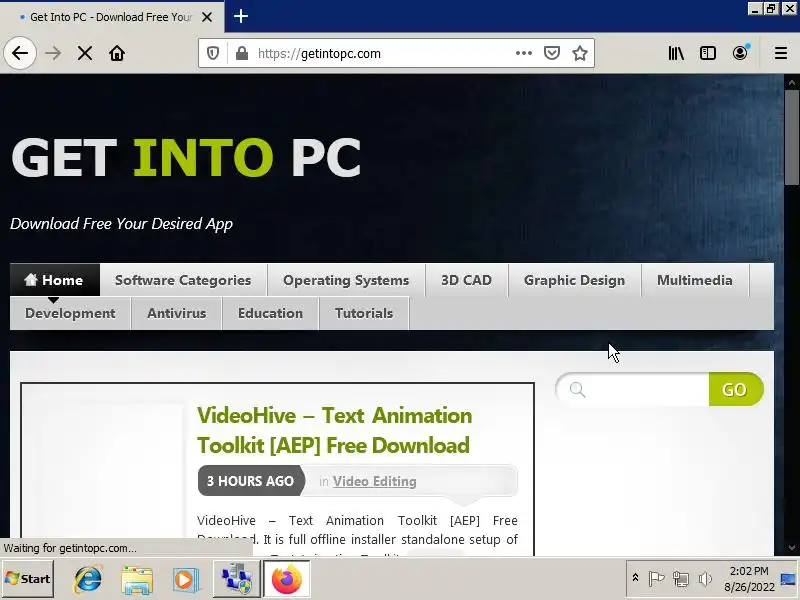Open page actions three-dot menu
This screenshot has width=800, height=600.
pyautogui.click(x=524, y=53)
